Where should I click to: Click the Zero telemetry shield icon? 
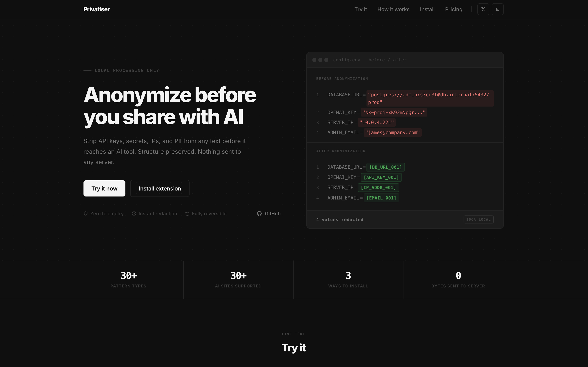(86, 214)
